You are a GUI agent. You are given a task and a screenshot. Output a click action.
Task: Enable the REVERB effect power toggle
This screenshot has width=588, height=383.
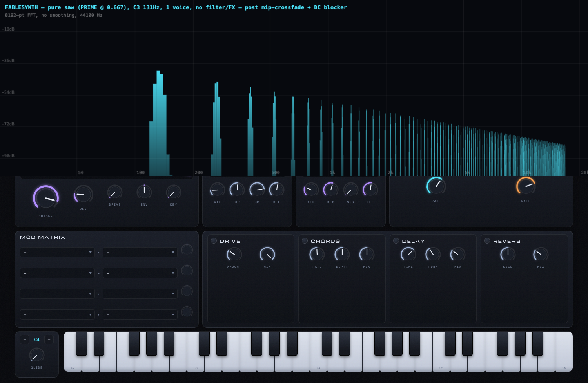487,241
